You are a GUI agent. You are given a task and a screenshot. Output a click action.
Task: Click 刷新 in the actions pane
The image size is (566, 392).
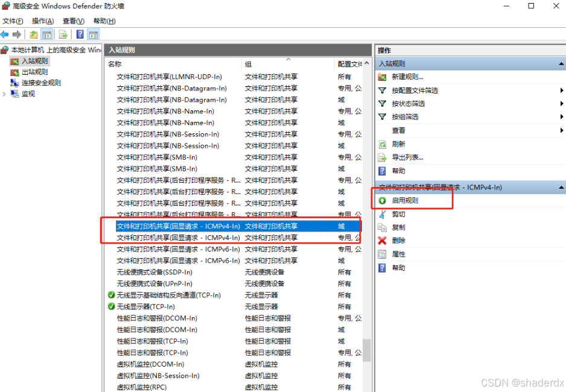pyautogui.click(x=398, y=144)
